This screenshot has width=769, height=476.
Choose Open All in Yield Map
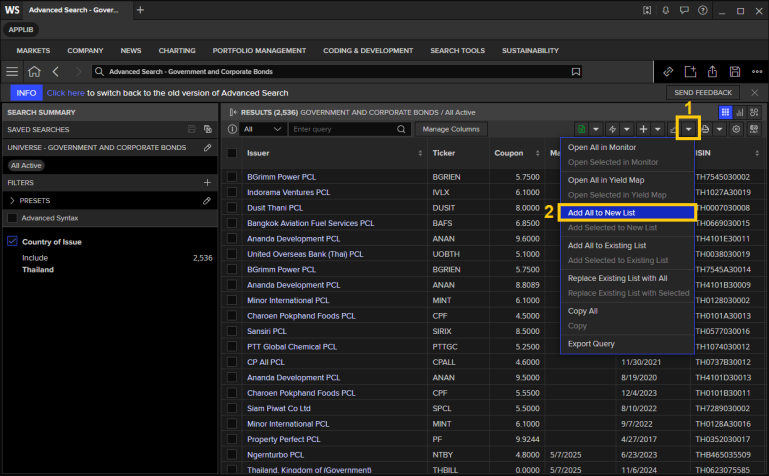tap(627, 180)
